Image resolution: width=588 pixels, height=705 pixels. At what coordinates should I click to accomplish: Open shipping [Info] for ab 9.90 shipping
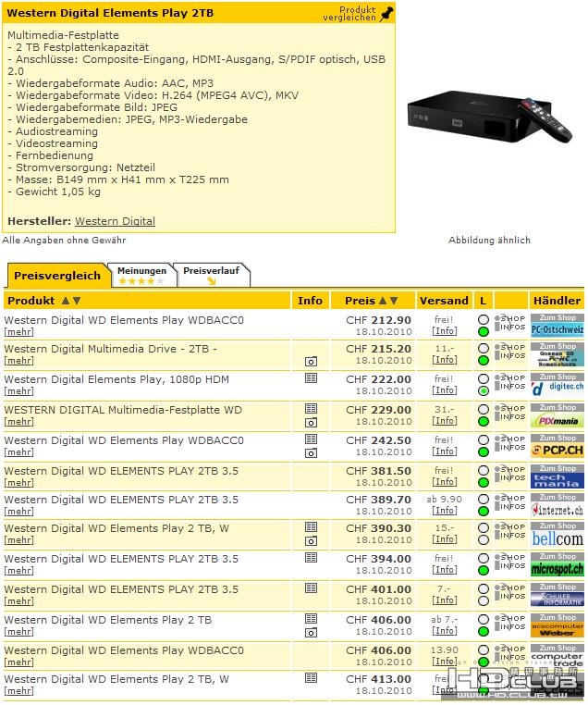tap(445, 511)
